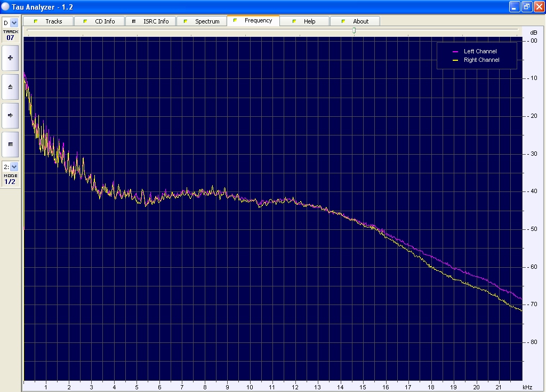The width and height of the screenshot is (546, 392).
Task: Restore down the Tau Analyzer window
Action: pyautogui.click(x=526, y=6)
